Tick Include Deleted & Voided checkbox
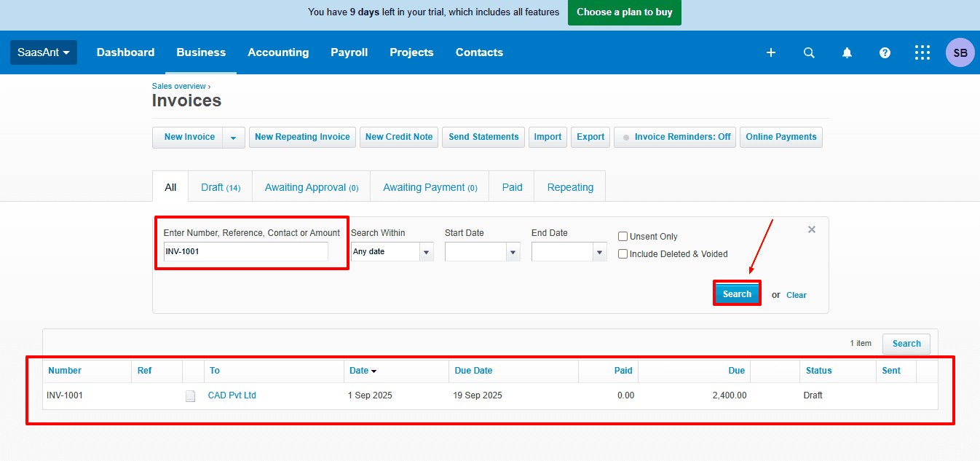 pos(623,254)
